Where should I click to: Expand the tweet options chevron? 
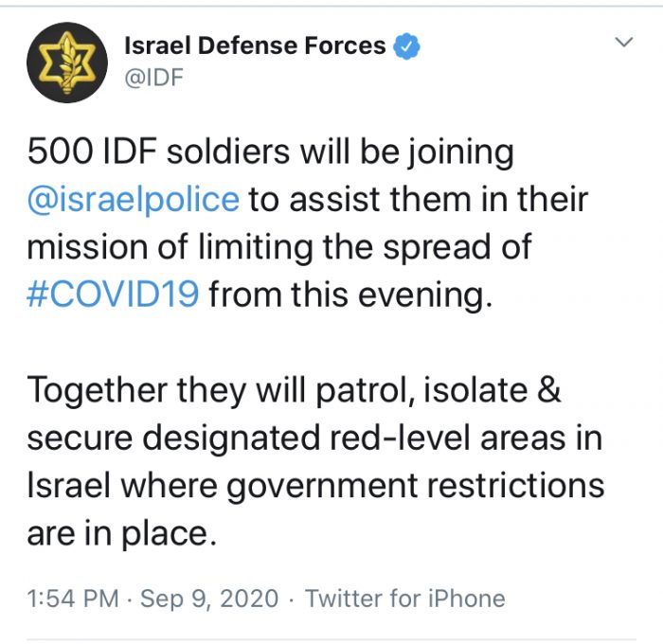623,42
